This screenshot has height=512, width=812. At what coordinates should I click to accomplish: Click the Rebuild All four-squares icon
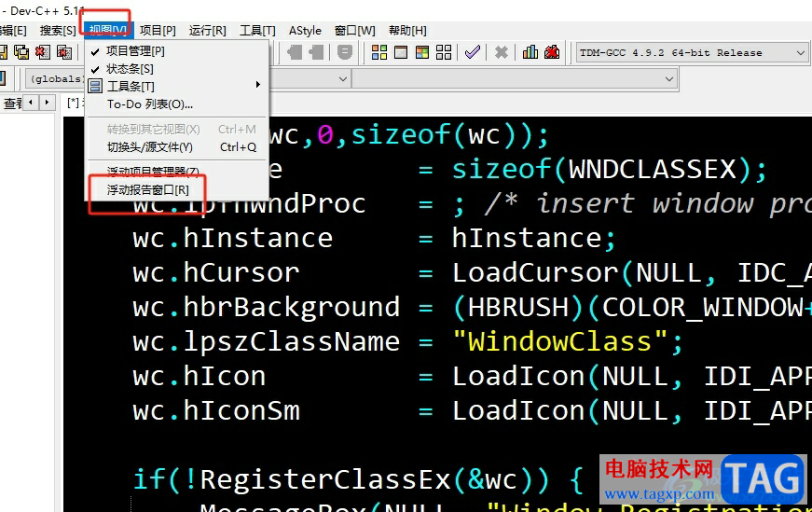point(444,52)
